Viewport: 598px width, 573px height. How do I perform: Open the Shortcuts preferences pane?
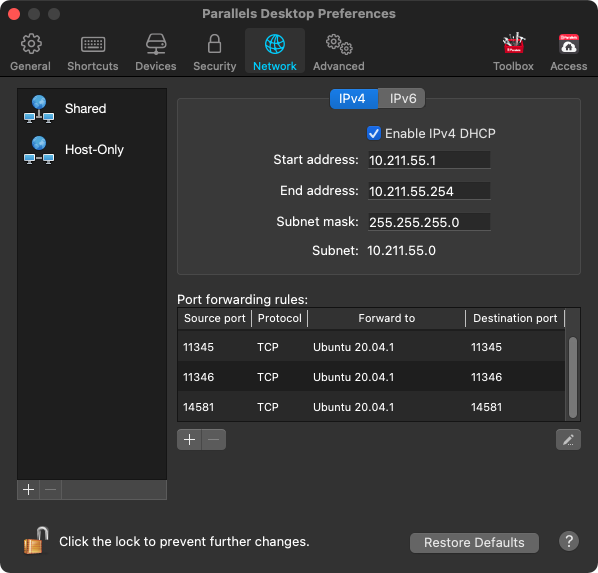(x=93, y=52)
